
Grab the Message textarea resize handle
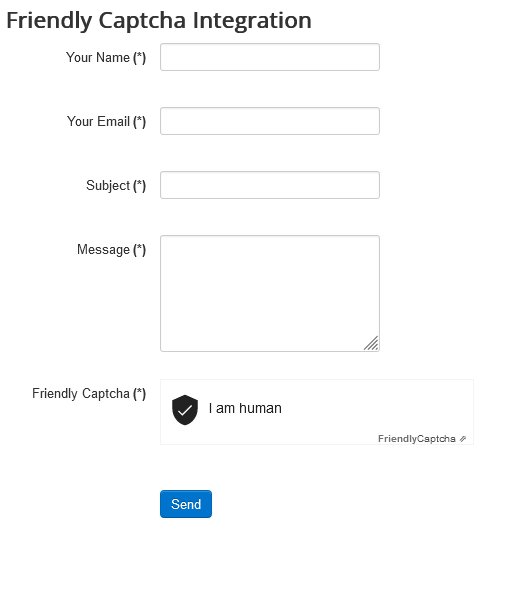click(371, 343)
